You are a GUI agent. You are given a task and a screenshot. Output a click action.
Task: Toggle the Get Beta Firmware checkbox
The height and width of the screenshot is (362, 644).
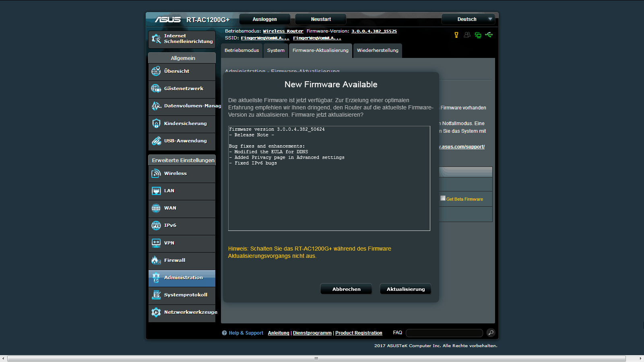coord(443,198)
